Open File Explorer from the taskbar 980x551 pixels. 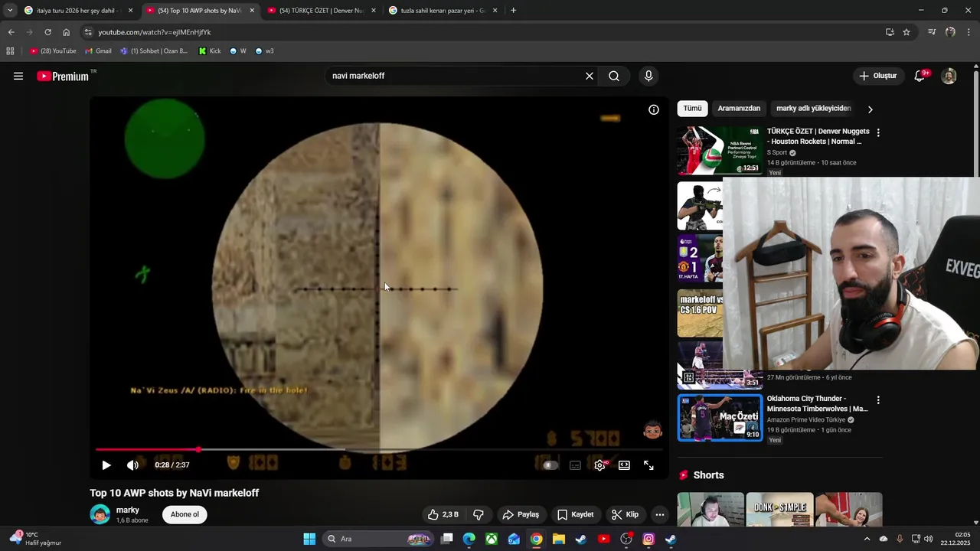pyautogui.click(x=559, y=539)
